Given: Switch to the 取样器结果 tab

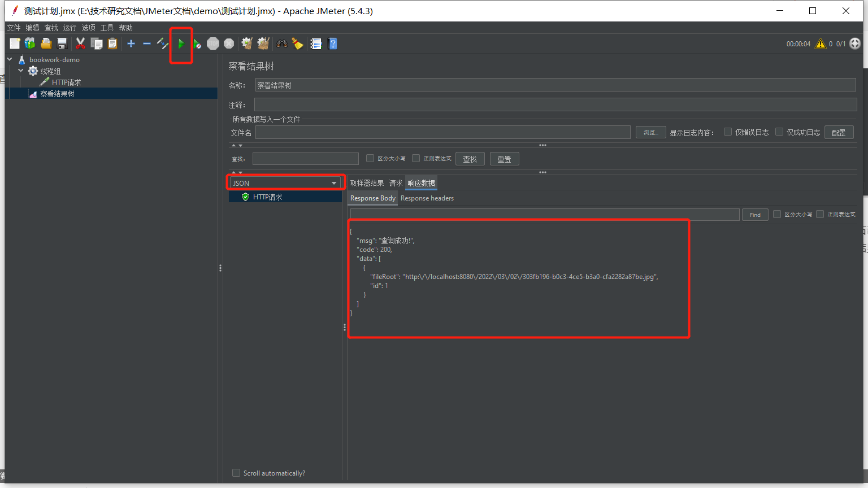Looking at the screenshot, I should pyautogui.click(x=367, y=183).
